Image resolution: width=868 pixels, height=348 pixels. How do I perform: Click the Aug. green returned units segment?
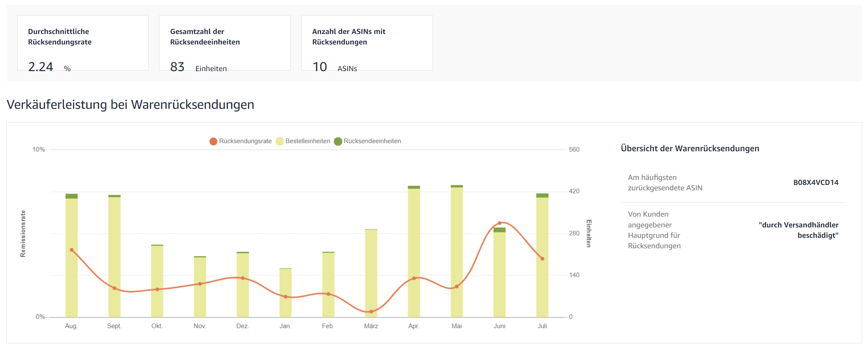coord(71,196)
